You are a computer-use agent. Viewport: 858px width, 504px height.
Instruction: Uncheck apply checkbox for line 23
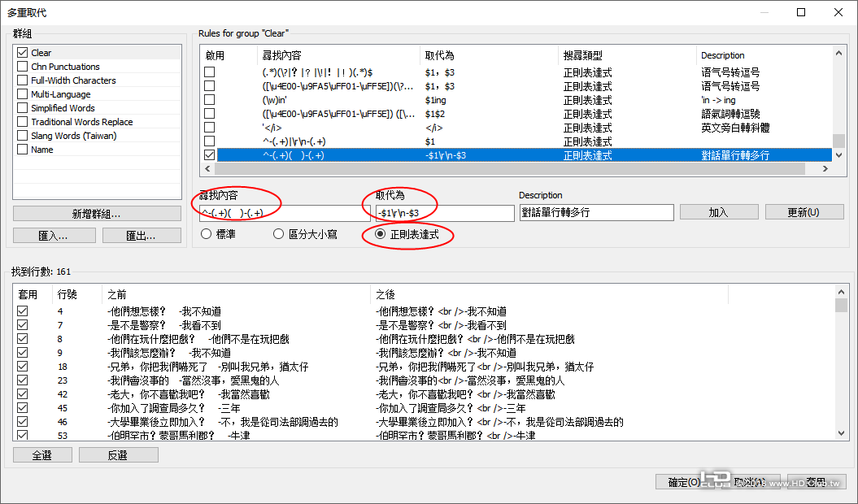[x=23, y=380]
